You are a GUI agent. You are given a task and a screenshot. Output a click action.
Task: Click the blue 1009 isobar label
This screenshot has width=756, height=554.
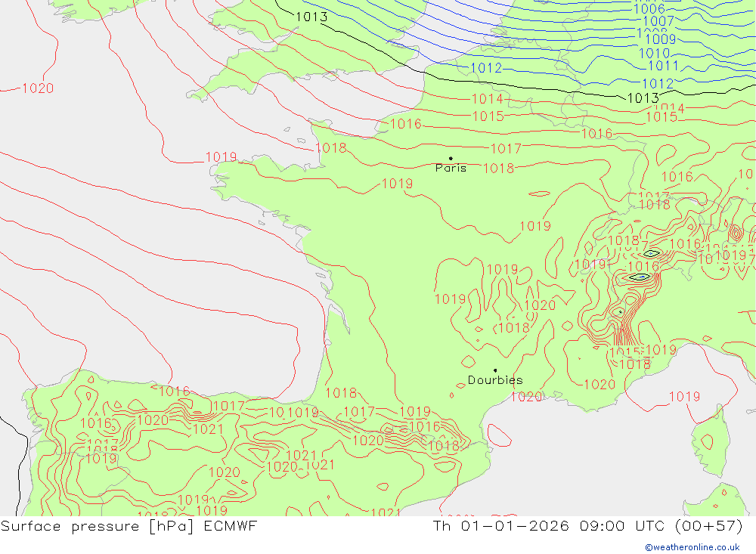(x=661, y=39)
